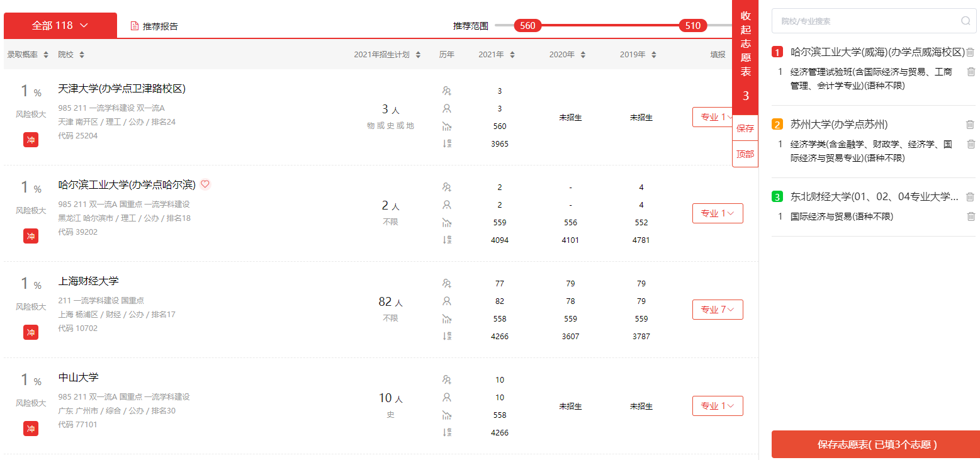This screenshot has height=460, width=980.
Task: Remove the 经济管理试验班 major entry
Action: pos(971,72)
